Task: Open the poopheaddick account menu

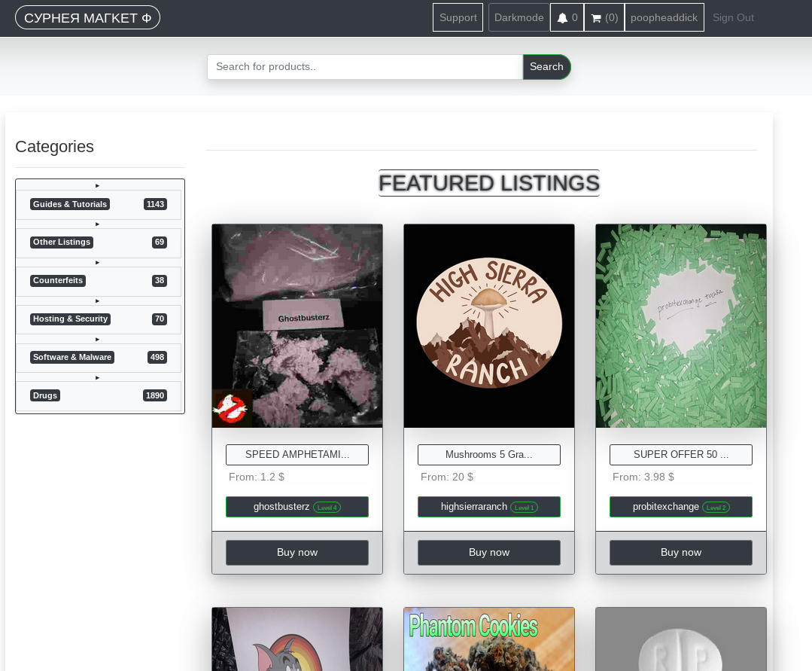Action: [x=664, y=17]
